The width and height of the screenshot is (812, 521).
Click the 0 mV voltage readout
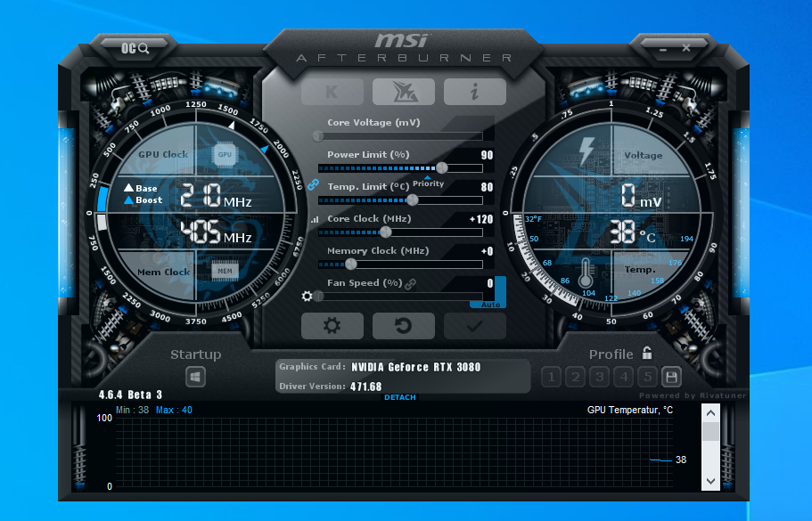[x=641, y=196]
